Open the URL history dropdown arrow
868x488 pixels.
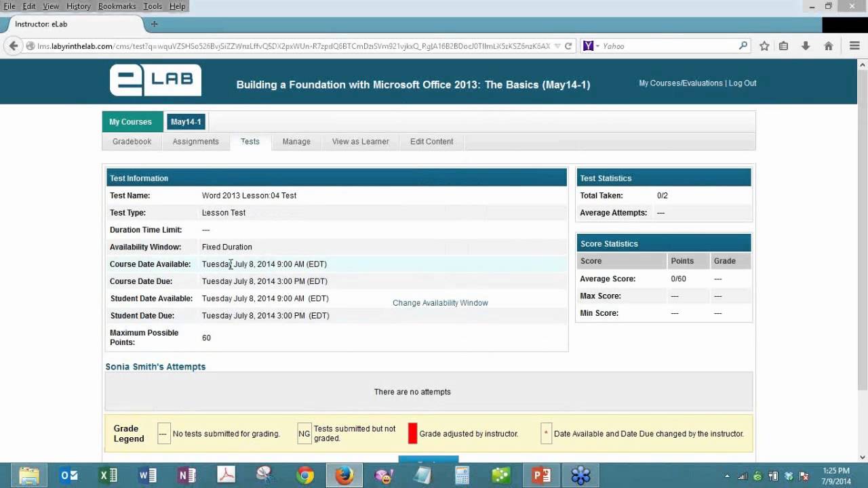tap(557, 46)
